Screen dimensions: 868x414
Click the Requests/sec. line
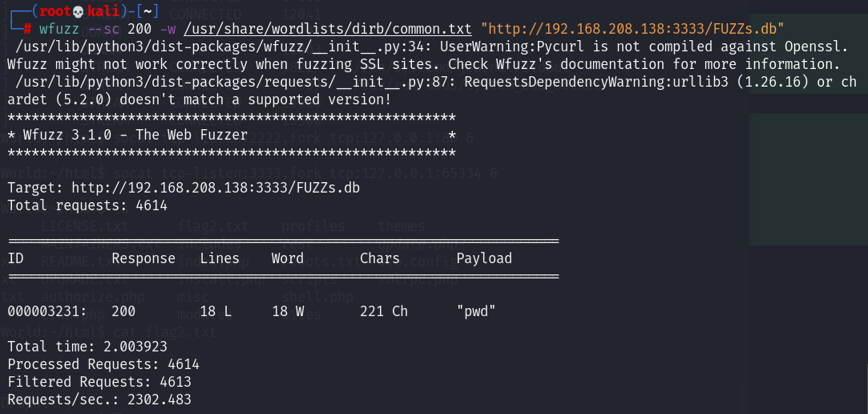pyautogui.click(x=99, y=400)
